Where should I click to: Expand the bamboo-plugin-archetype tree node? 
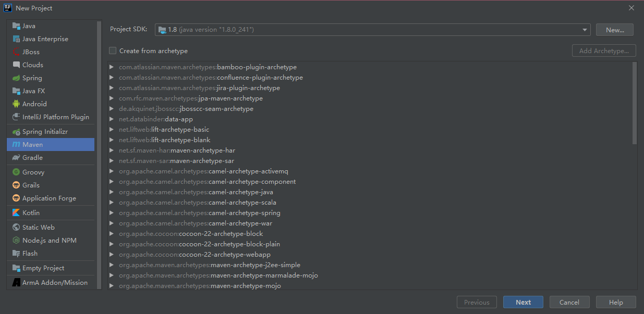112,67
